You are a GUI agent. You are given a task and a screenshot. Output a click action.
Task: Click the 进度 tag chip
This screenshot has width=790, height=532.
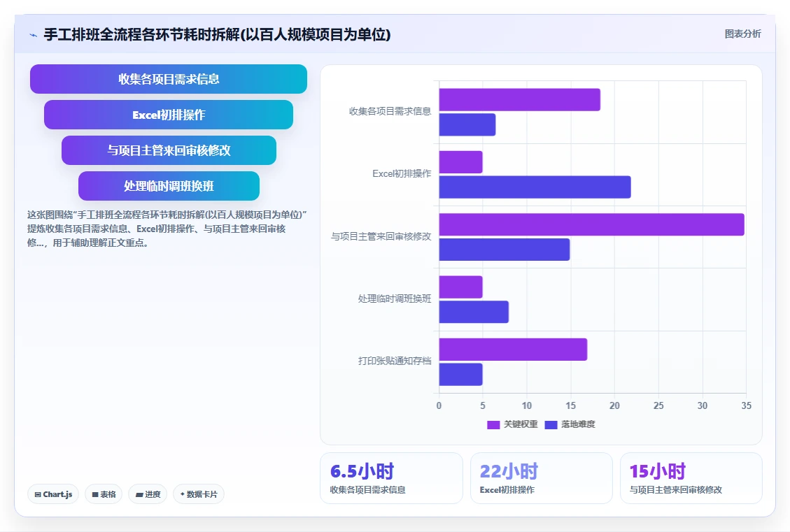(x=148, y=494)
